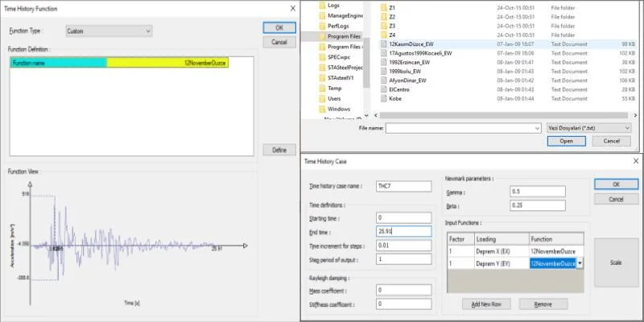Click the End time input field
This screenshot has height=322, width=644.
pos(404,232)
